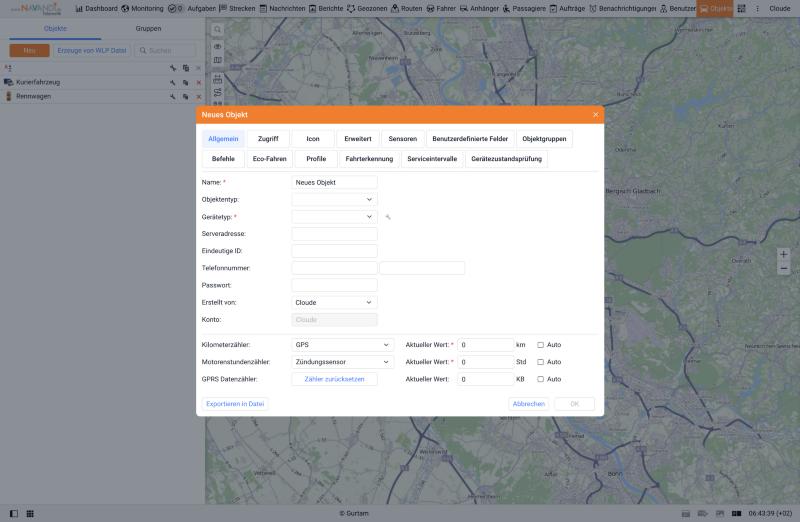Copy the Kurierfahrzeug object with its copy icon
The width and height of the screenshot is (800, 522).
pyautogui.click(x=186, y=82)
